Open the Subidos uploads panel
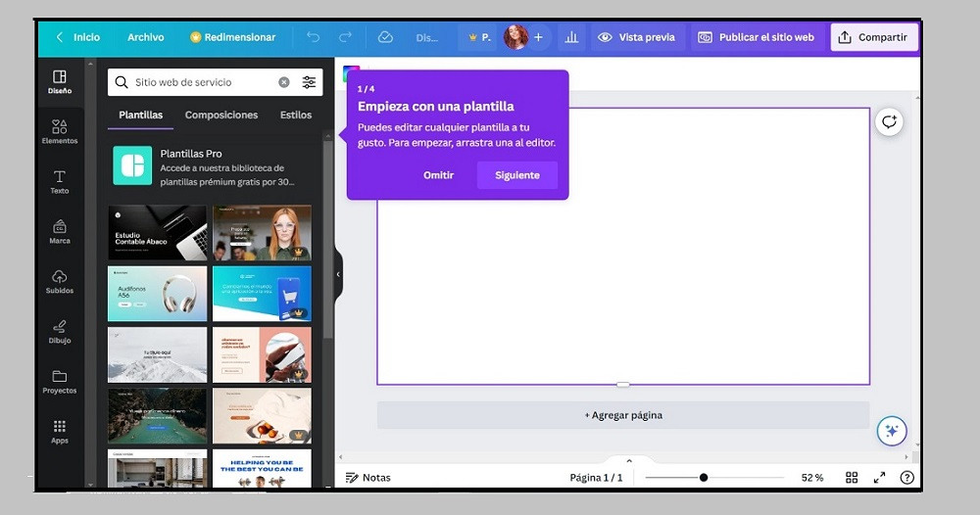This screenshot has height=515, width=980. [x=60, y=282]
